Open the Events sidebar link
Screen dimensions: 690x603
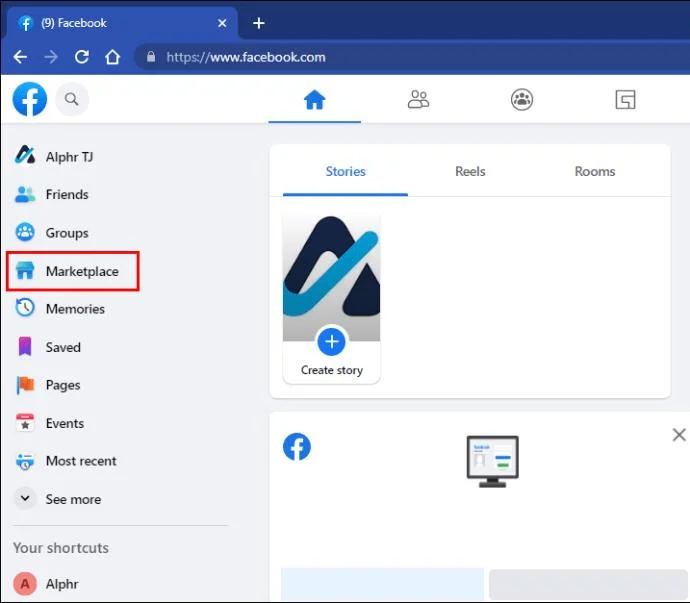click(x=65, y=423)
